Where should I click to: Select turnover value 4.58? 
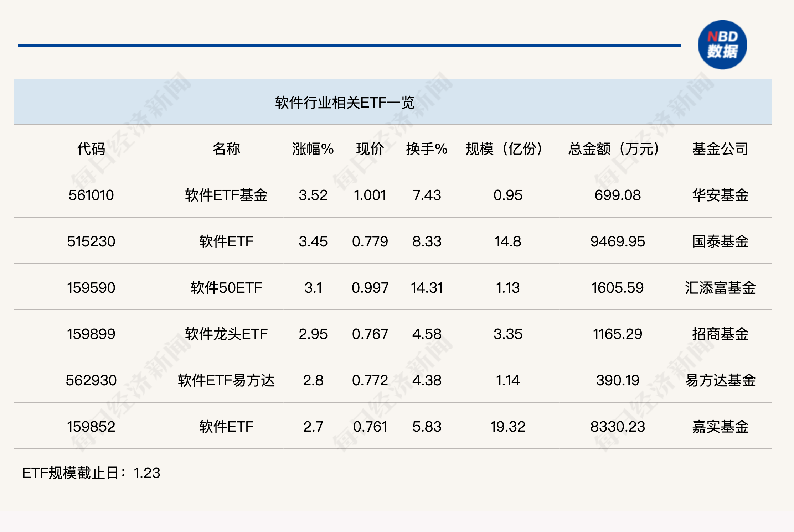427,334
